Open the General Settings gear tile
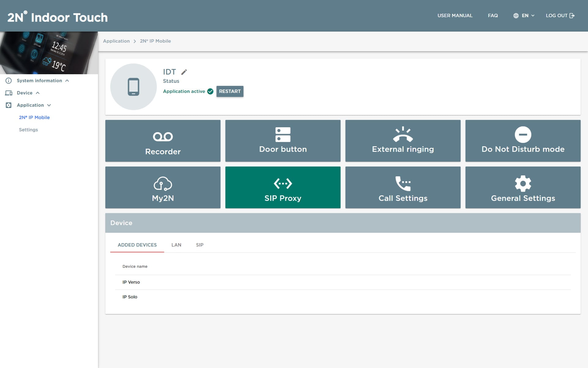Screen dimensions: 588x368 tap(523, 187)
